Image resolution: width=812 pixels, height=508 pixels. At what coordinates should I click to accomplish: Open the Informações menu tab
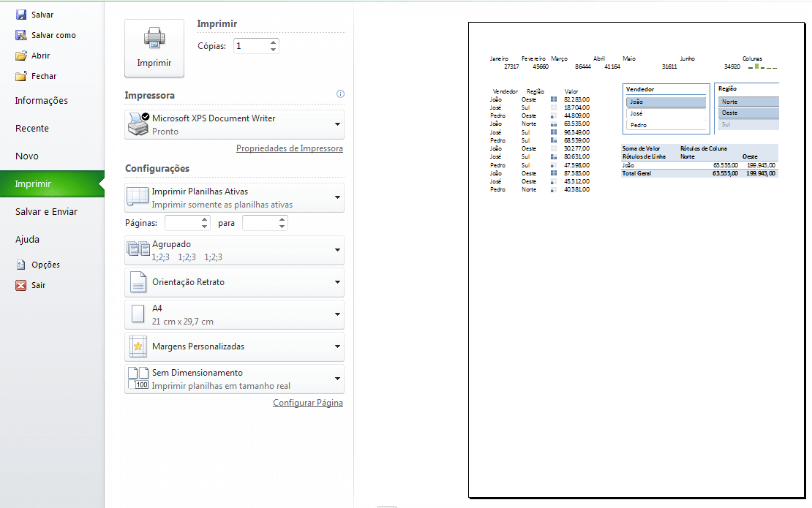point(42,101)
